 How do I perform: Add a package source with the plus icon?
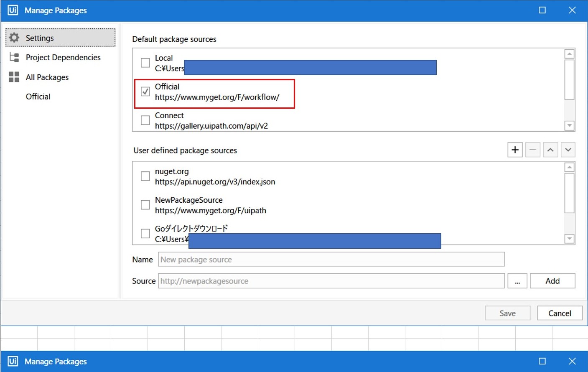[514, 149]
